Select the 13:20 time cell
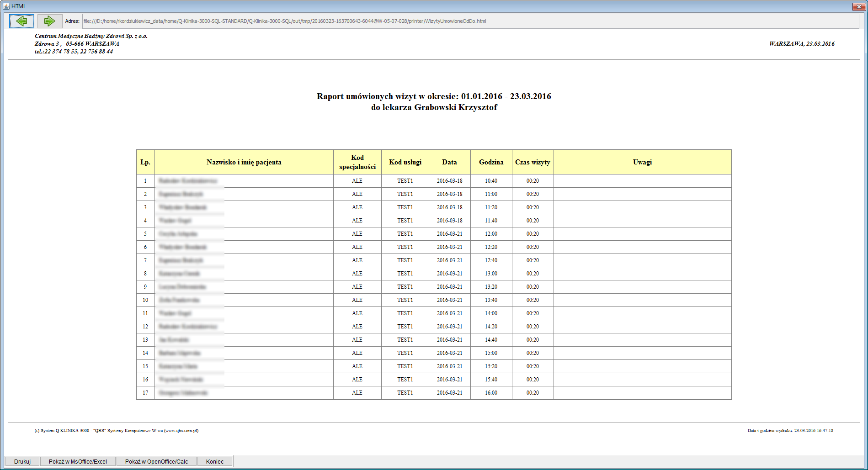868x470 pixels. pyautogui.click(x=491, y=287)
